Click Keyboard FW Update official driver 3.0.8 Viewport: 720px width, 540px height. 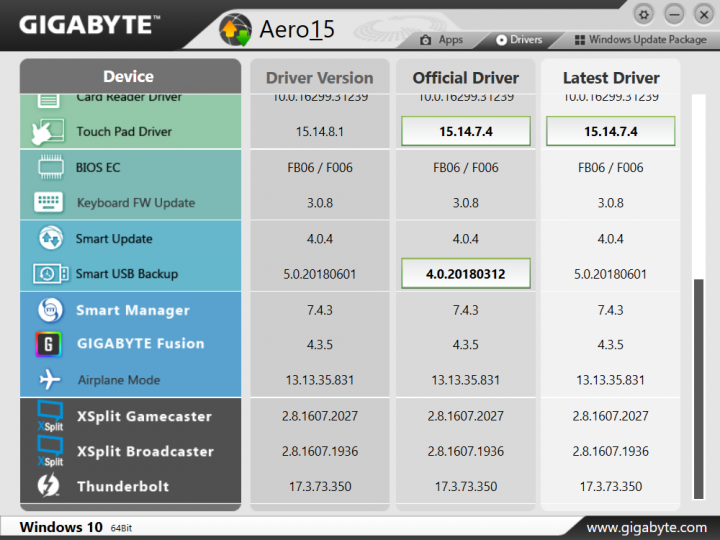pos(466,203)
